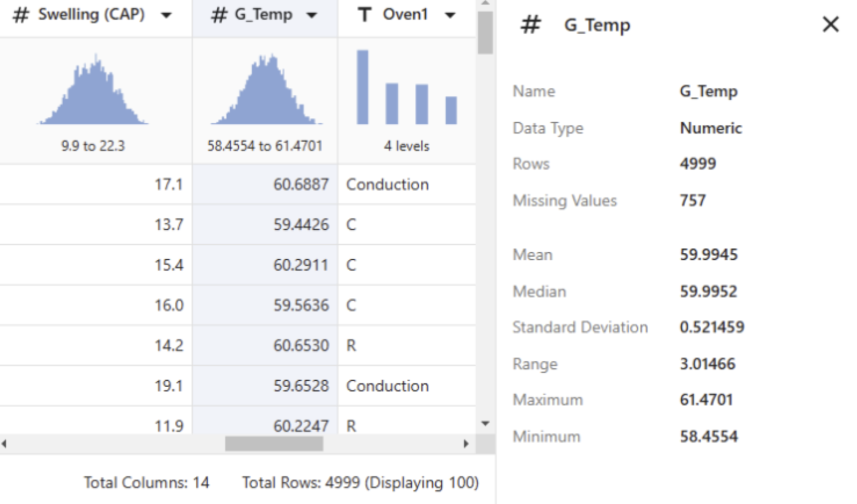The height and width of the screenshot is (504, 857).
Task: Close the G_Temp detail panel
Action: pos(830,25)
